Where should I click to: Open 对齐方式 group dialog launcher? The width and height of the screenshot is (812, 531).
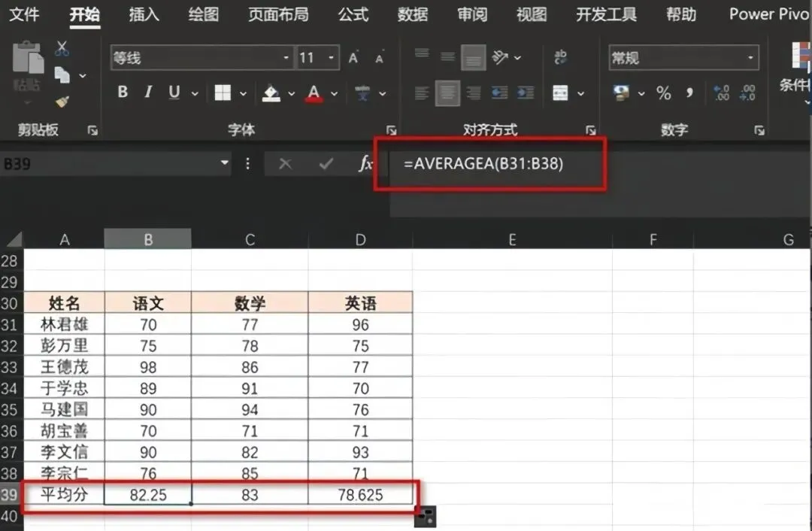pyautogui.click(x=590, y=131)
